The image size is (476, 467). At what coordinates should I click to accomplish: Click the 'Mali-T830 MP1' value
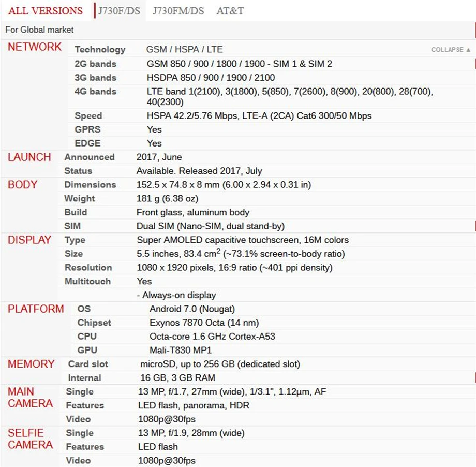coord(181,350)
